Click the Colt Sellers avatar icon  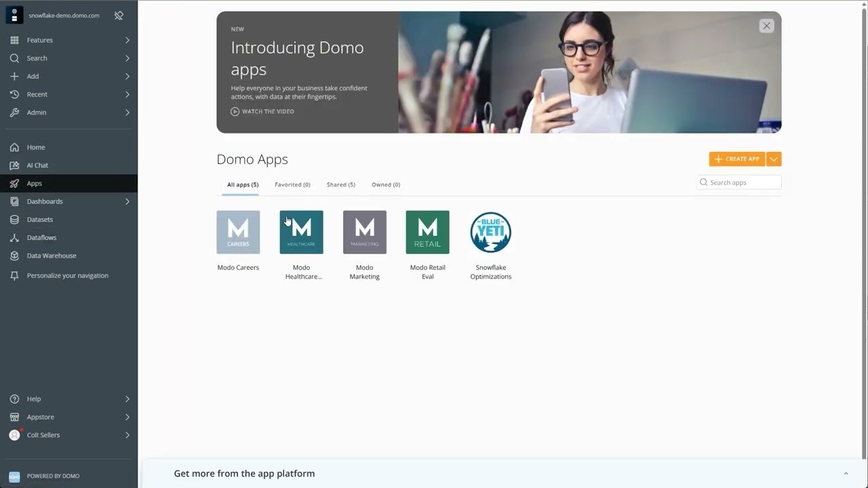click(x=14, y=435)
